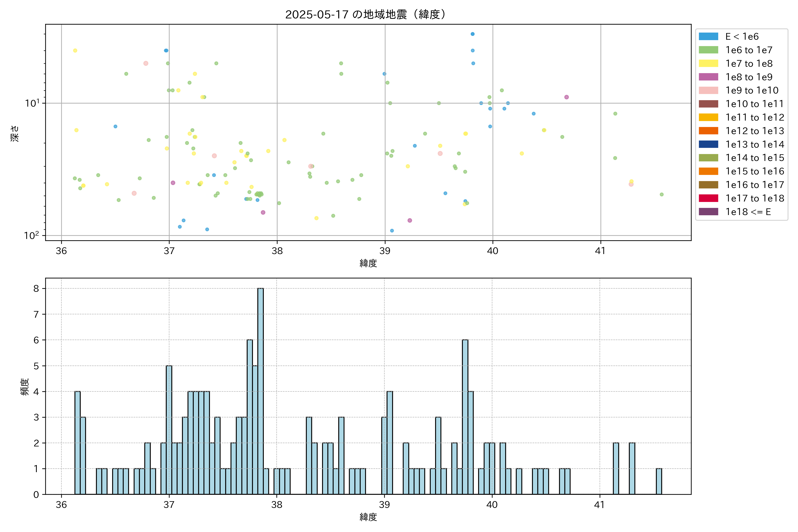This screenshot has width=798, height=532.
Task: Click the histogram bar at far right near 41.5
Action: [x=659, y=481]
